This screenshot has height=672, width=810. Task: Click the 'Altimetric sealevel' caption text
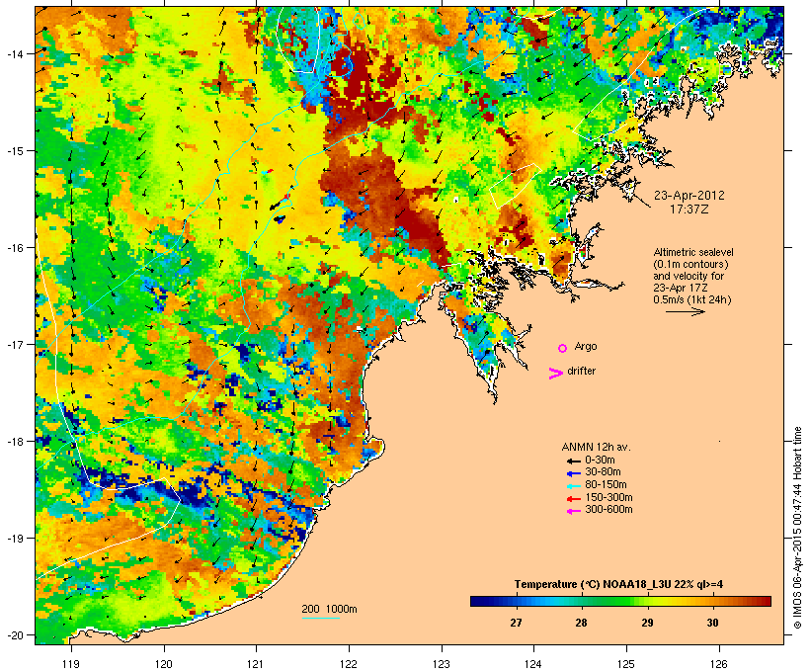[693, 252]
